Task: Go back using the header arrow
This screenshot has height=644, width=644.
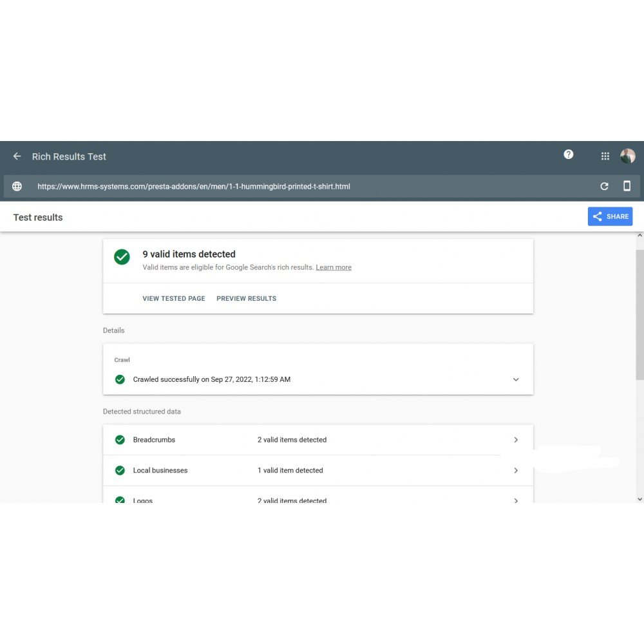Action: coord(17,156)
